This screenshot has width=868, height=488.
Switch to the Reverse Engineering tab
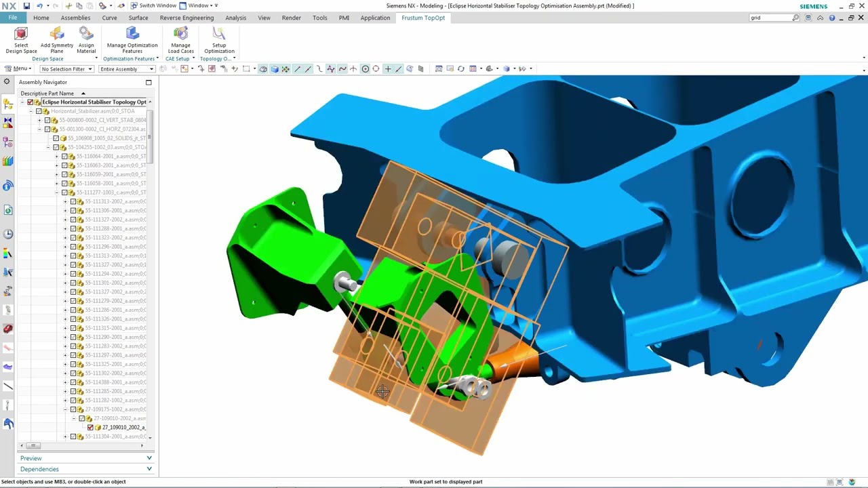pos(186,18)
